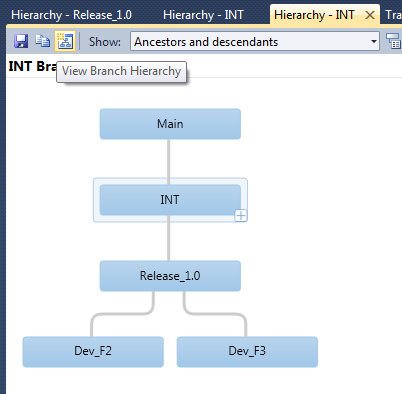
Task: Close the active Hierarchy - INT tab
Action: point(370,15)
